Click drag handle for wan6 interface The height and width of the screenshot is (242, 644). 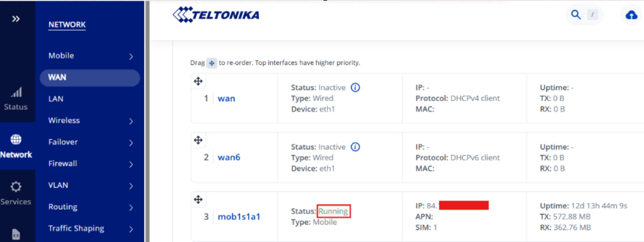[x=198, y=140]
